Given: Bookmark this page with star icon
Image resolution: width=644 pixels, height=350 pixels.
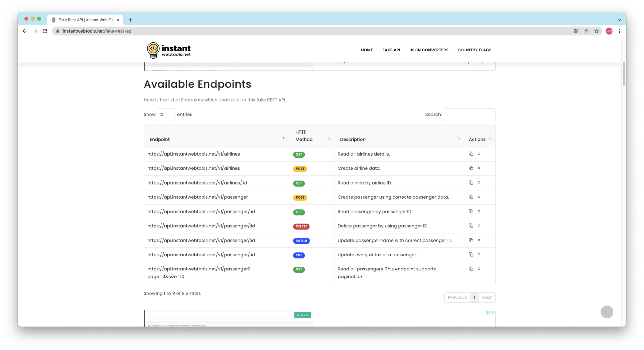Looking at the screenshot, I should pos(596,31).
